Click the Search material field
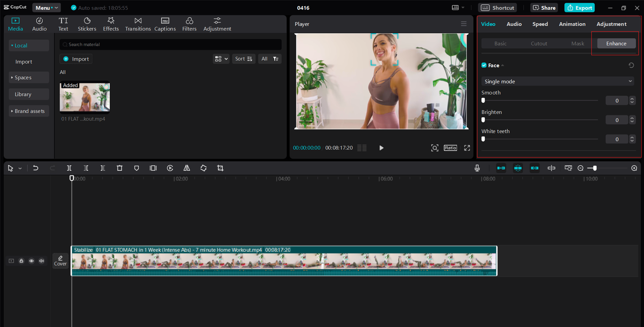Screen dimensions: 644x327 pyautogui.click(x=171, y=44)
